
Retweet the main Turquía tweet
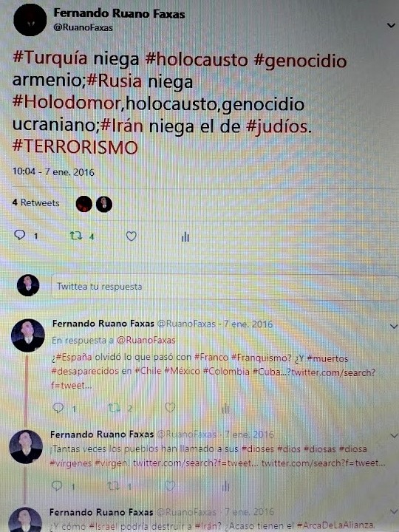[x=76, y=236]
